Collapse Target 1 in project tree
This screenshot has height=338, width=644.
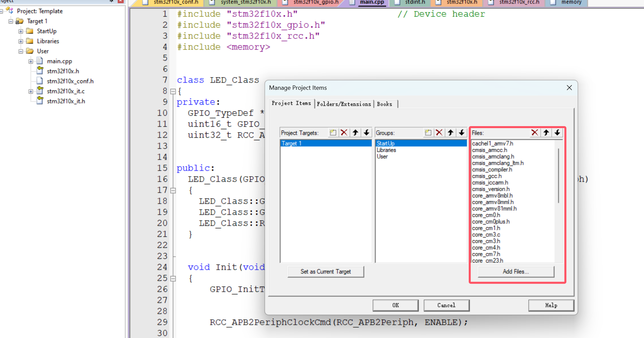click(11, 21)
